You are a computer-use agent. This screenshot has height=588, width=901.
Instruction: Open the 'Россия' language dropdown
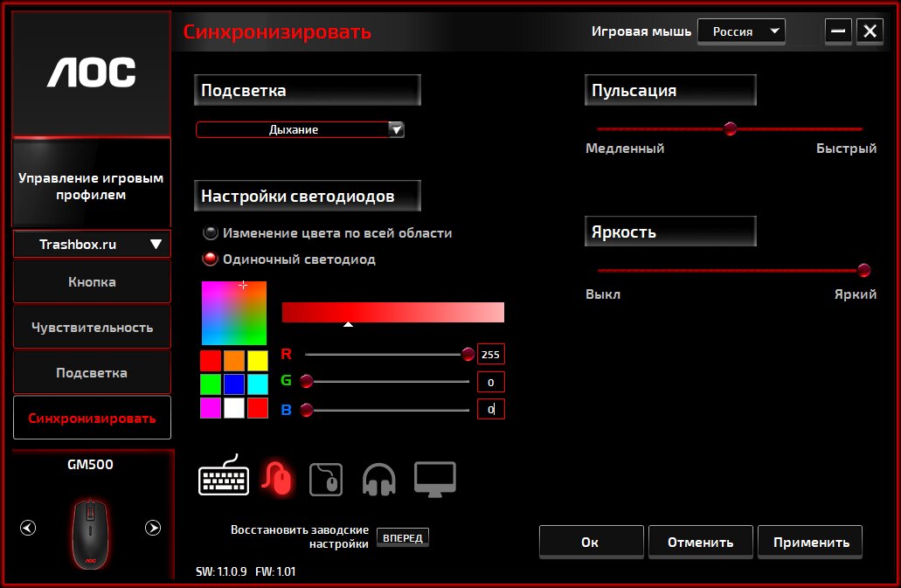coord(741,31)
